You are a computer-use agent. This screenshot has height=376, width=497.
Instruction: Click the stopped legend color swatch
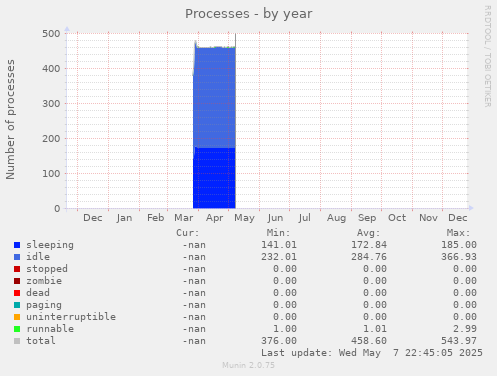[x=17, y=269]
